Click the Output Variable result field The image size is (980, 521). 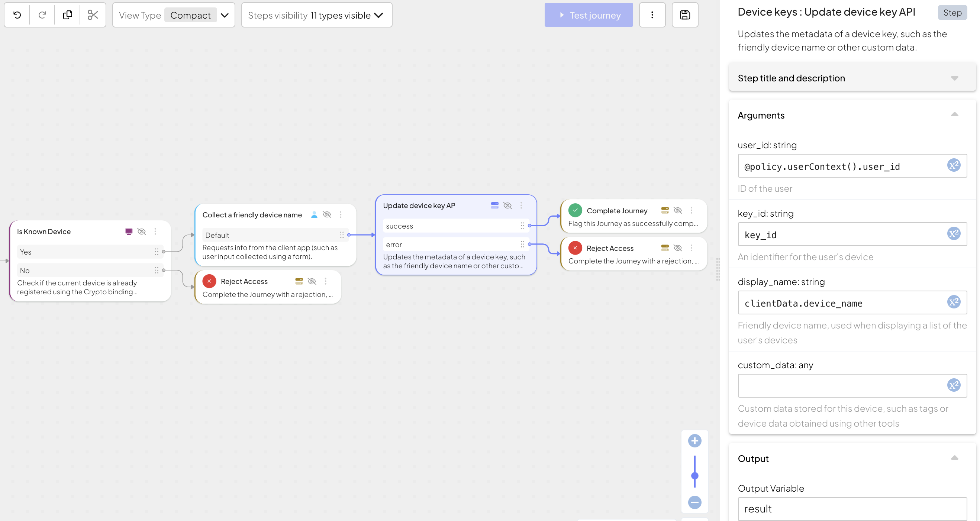(851, 508)
